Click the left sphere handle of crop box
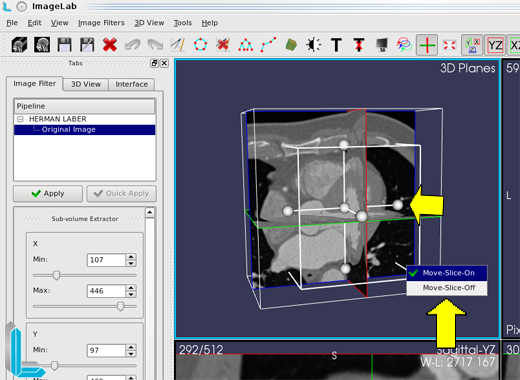Viewport: 520px width, 380px height. (288, 211)
